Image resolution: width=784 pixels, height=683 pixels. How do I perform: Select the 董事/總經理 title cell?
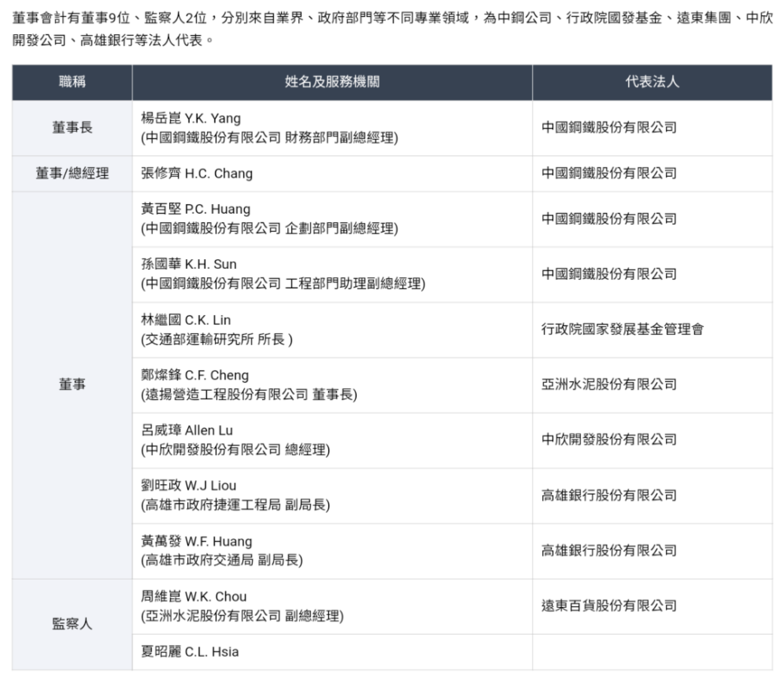point(72,173)
